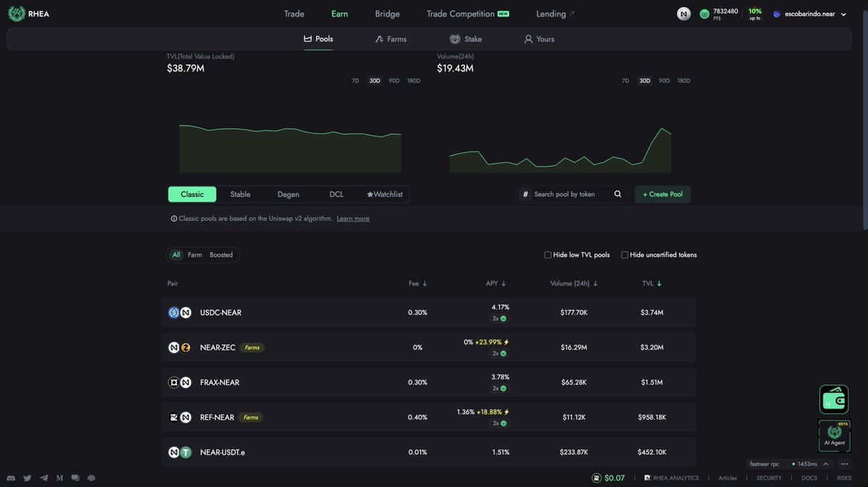Open Medium link icon in footer
The image size is (868, 487).
tap(59, 478)
